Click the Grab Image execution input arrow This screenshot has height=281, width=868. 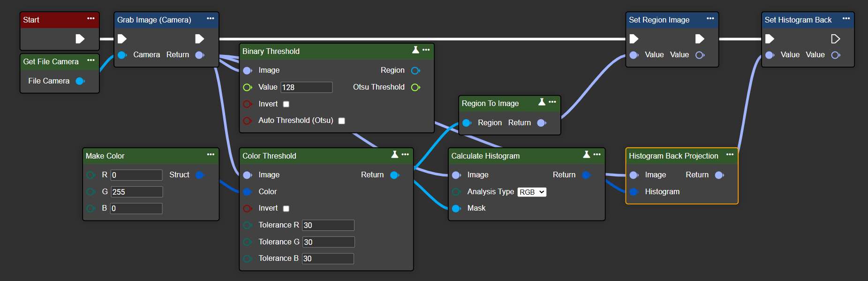(122, 39)
